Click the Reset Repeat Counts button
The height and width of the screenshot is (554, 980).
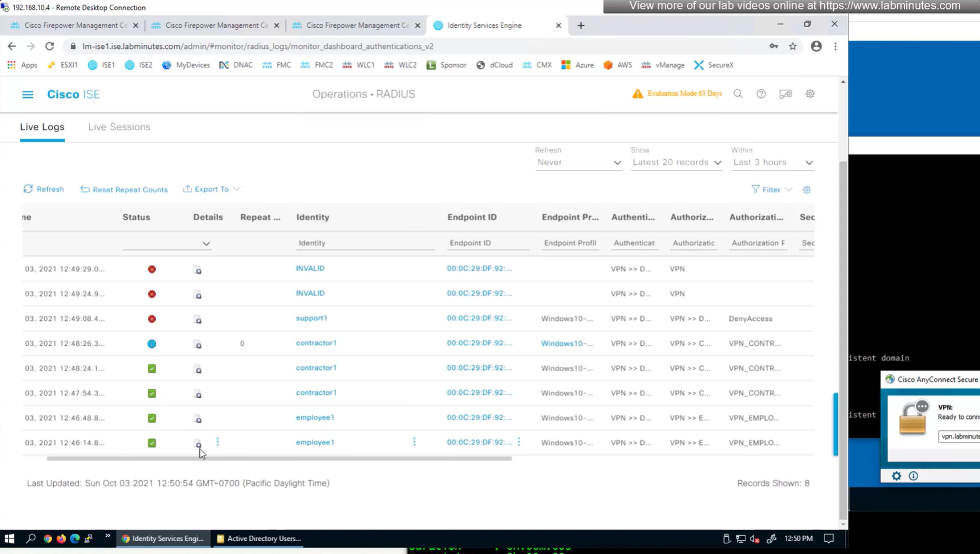click(124, 189)
